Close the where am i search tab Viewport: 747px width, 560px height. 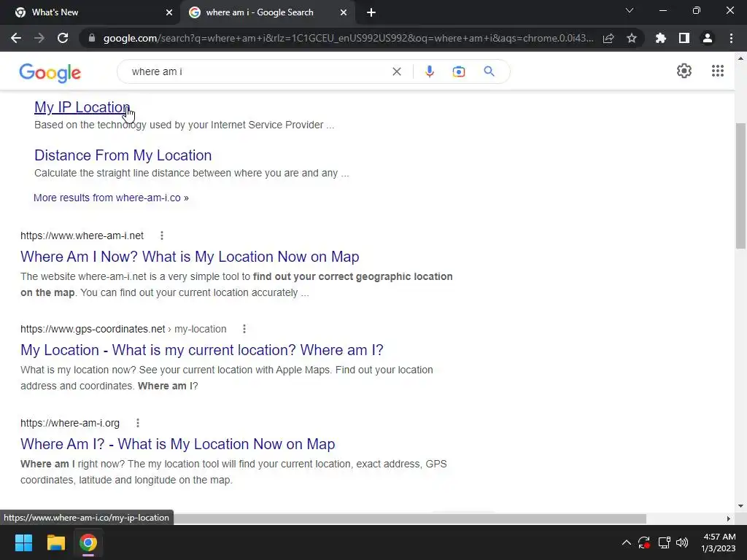coord(344,12)
